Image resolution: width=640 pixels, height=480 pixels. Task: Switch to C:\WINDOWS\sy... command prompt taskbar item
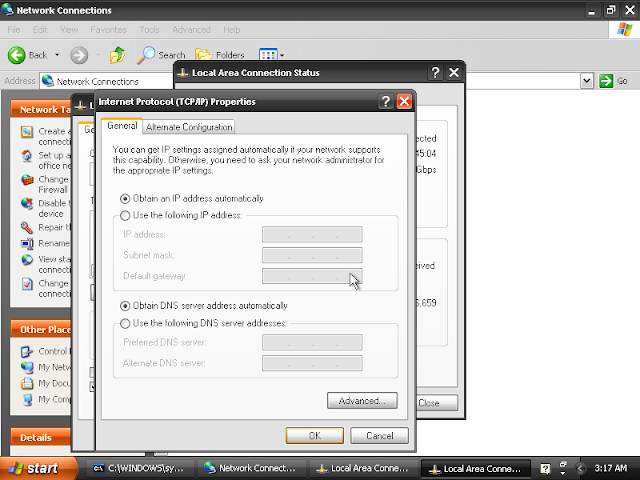tap(138, 468)
